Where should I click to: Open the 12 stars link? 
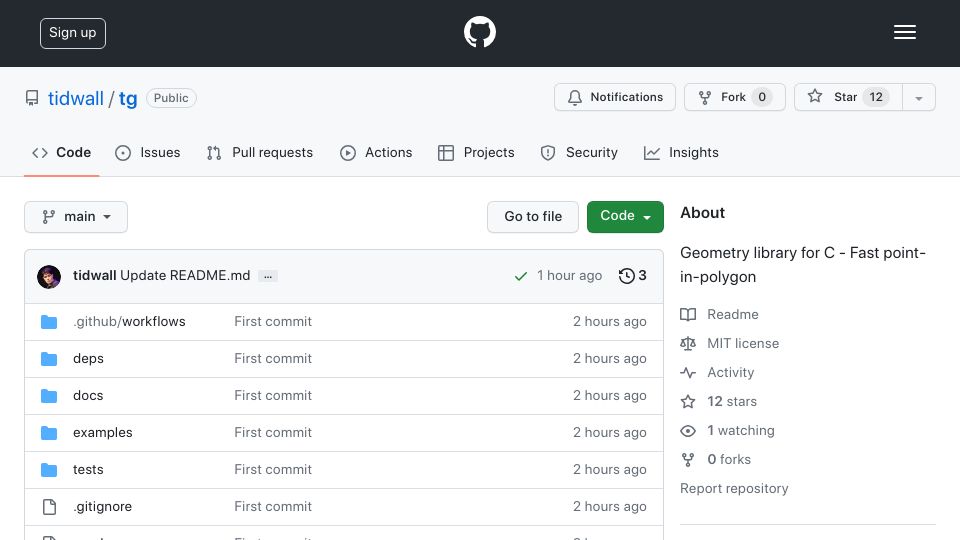pyautogui.click(x=732, y=402)
